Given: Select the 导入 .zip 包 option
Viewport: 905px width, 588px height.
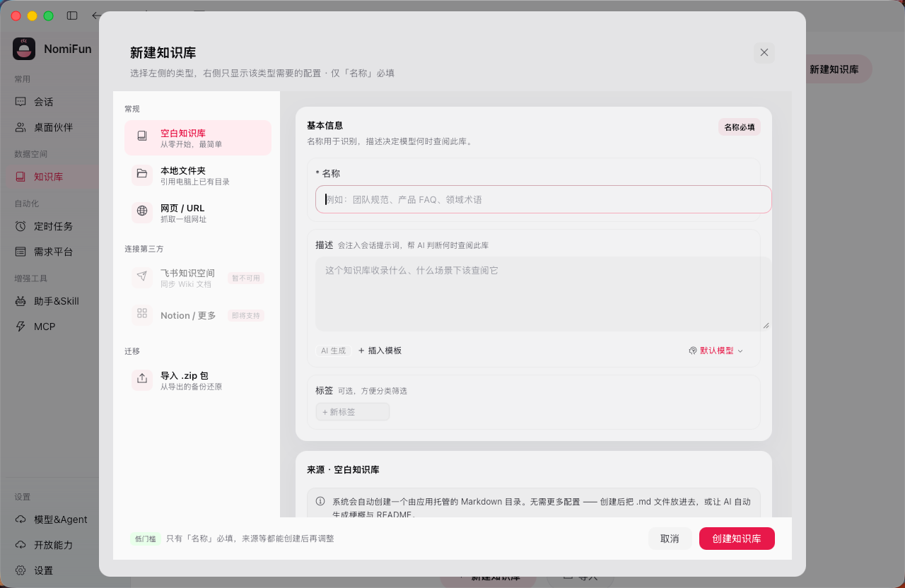Looking at the screenshot, I should click(x=198, y=381).
